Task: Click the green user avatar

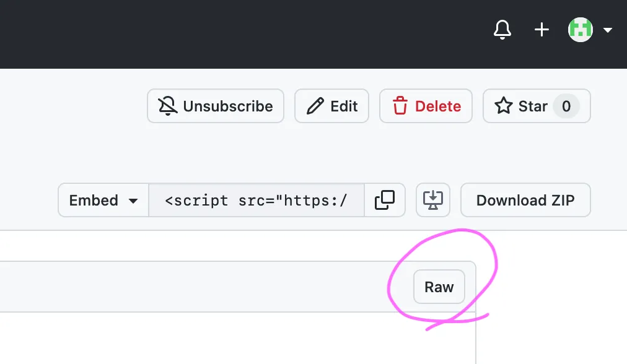Action: (581, 30)
